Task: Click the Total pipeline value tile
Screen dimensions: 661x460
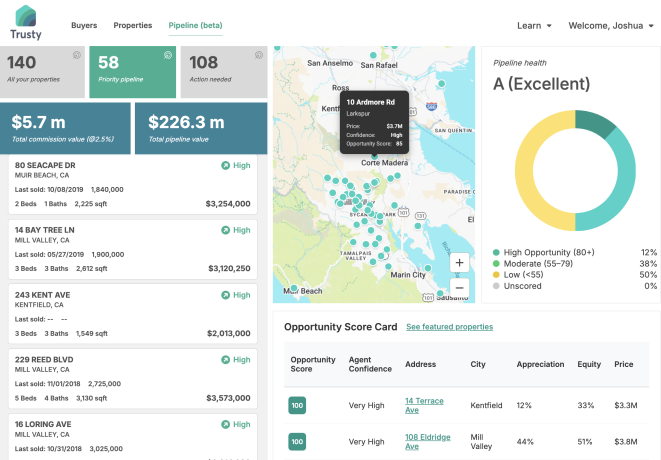Action: (201, 127)
